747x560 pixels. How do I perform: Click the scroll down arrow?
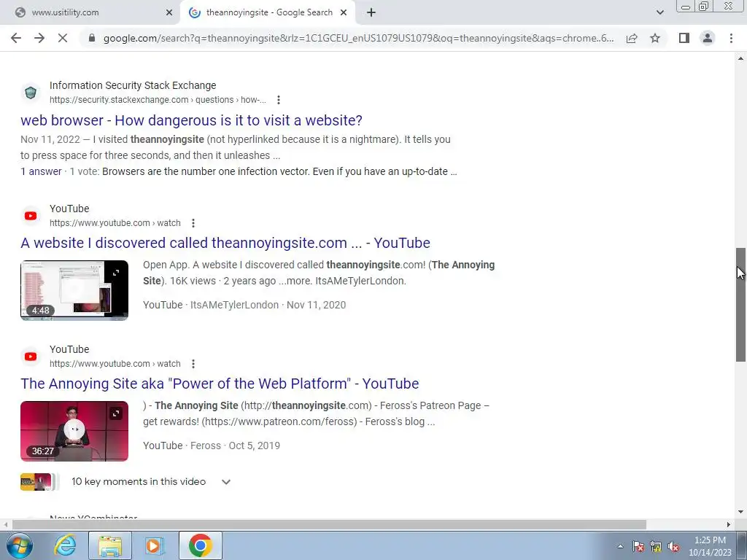(x=741, y=513)
